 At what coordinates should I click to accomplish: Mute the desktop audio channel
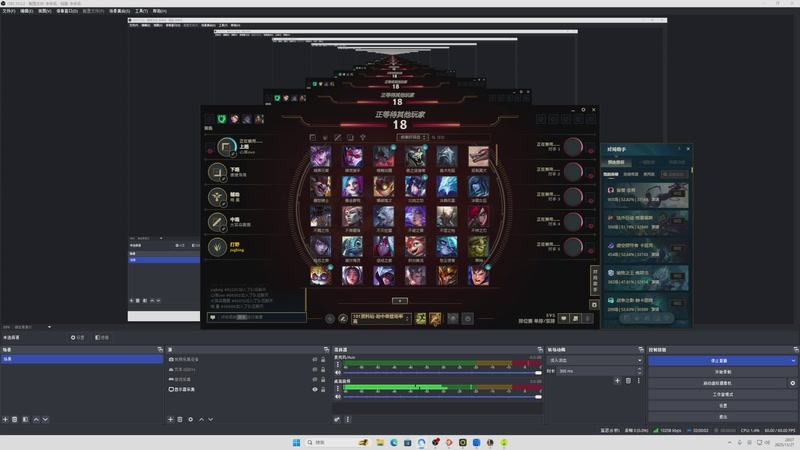[x=337, y=396]
